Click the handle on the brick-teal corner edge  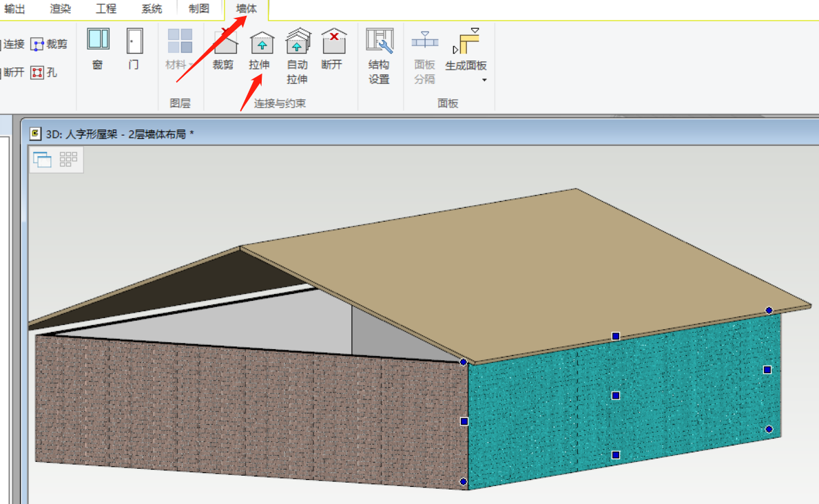pyautogui.click(x=464, y=421)
